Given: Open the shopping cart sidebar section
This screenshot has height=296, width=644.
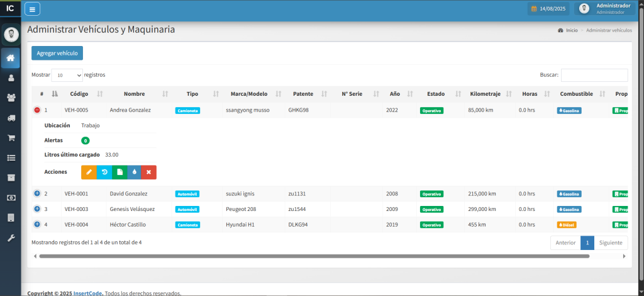Looking at the screenshot, I should pos(11,138).
